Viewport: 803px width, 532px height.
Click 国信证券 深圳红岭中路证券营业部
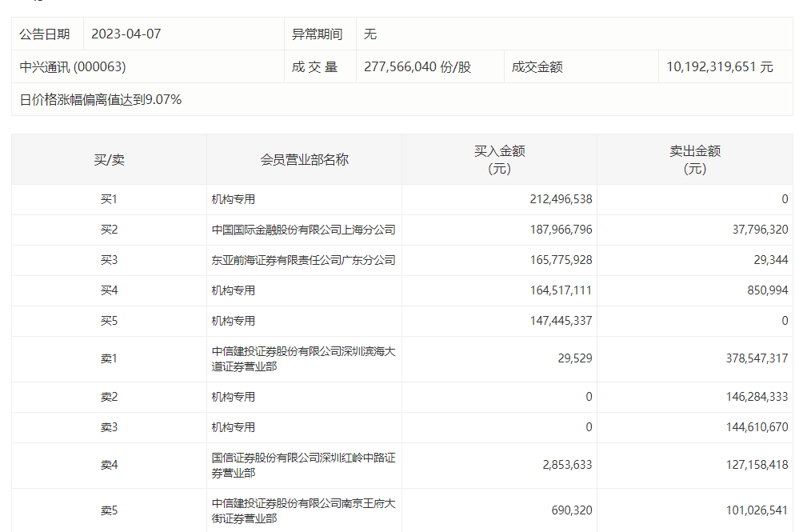pyautogui.click(x=303, y=465)
